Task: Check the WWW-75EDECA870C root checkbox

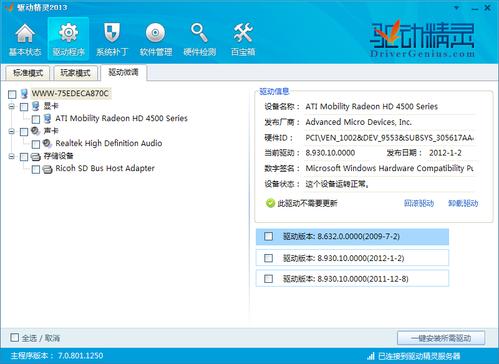Action: point(12,94)
